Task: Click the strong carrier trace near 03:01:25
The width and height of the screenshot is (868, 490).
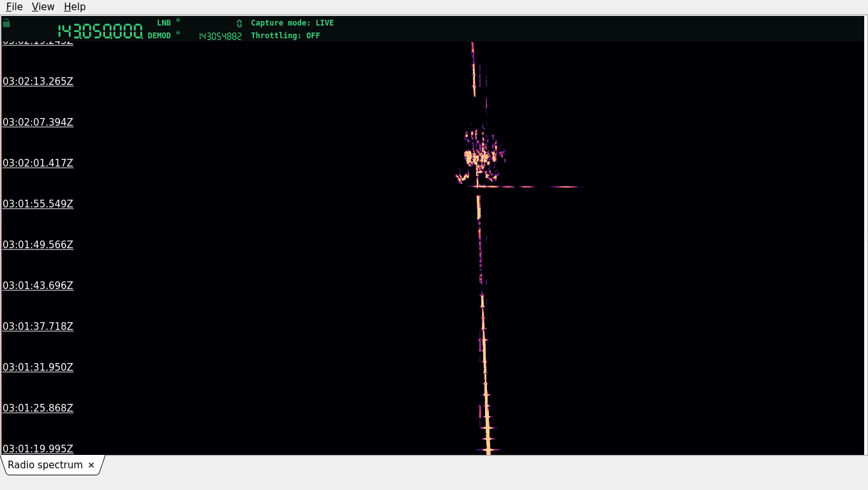Action: [x=487, y=408]
